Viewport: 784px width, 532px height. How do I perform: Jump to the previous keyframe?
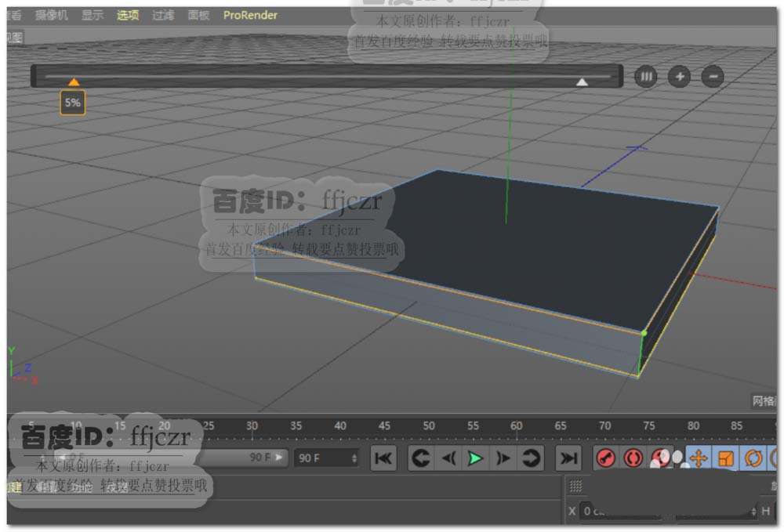click(421, 458)
